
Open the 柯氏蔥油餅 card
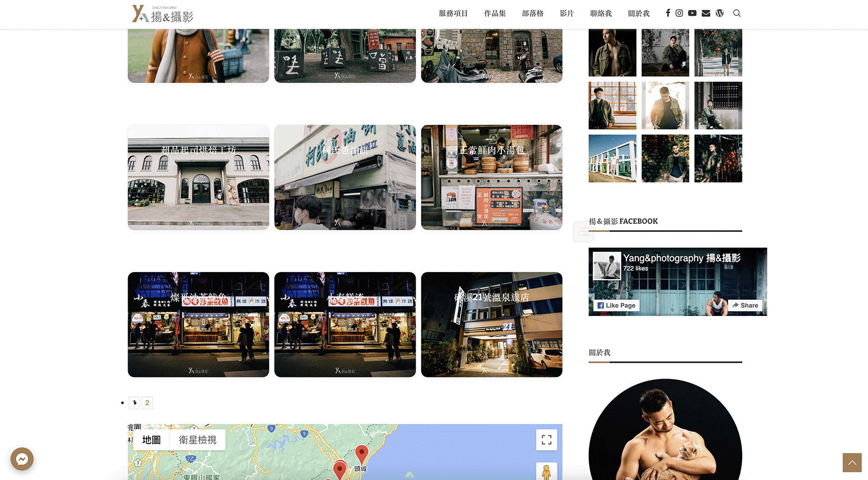pyautogui.click(x=345, y=178)
